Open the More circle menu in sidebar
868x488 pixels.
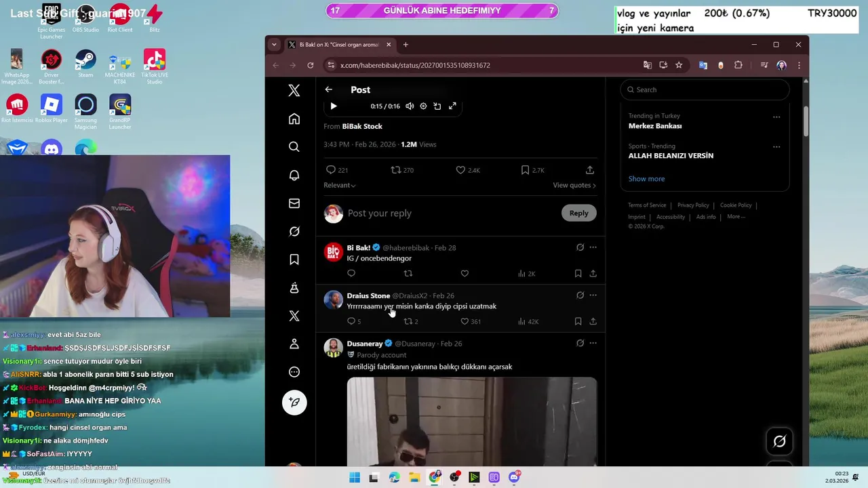(294, 372)
